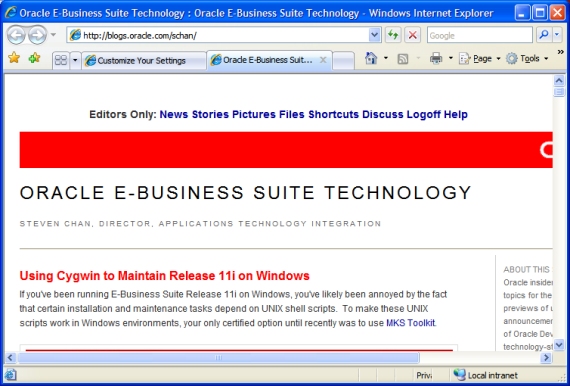This screenshot has height=386, width=570.
Task: Click the magnifier Search icon
Action: click(544, 35)
